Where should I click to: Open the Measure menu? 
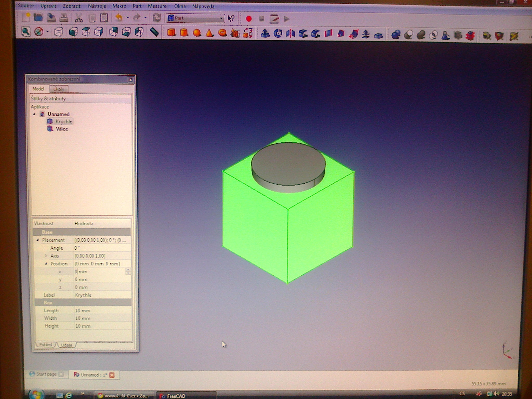coord(157,6)
